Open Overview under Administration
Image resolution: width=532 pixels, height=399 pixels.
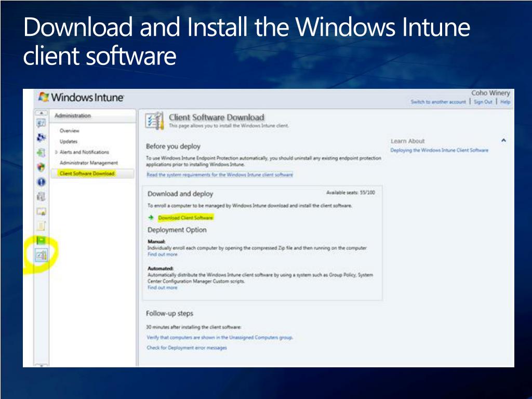(69, 130)
